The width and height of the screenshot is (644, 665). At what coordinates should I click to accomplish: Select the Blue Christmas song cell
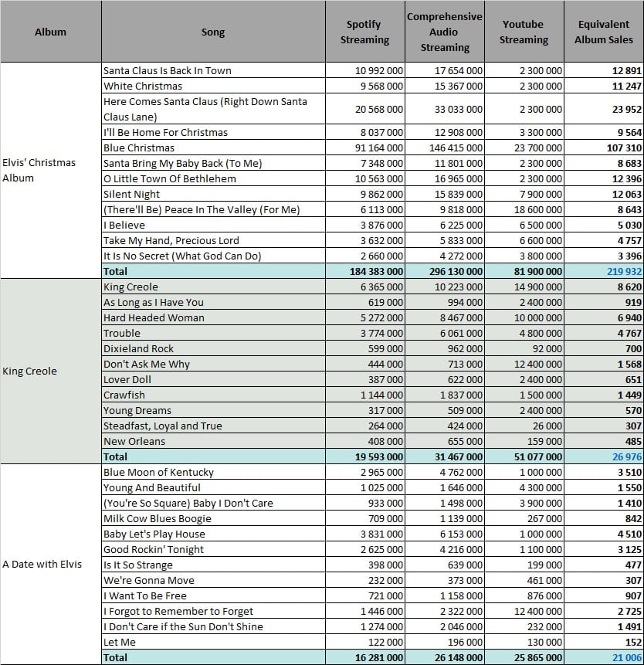tap(213, 148)
